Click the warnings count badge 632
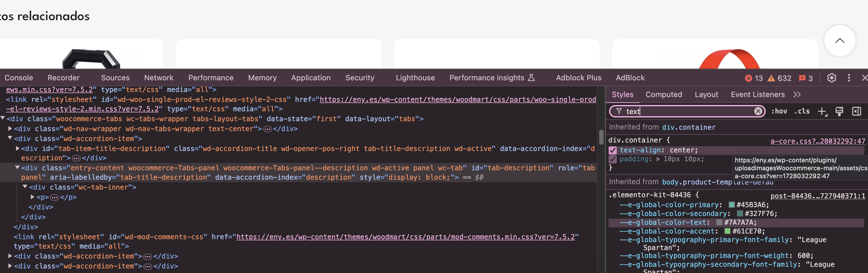Viewport: 868px width, 273px height. click(779, 78)
